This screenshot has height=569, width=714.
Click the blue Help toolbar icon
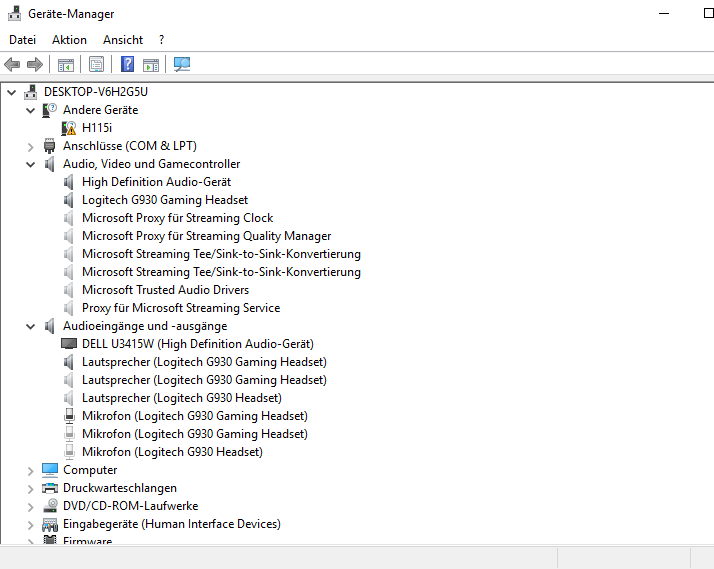click(128, 64)
